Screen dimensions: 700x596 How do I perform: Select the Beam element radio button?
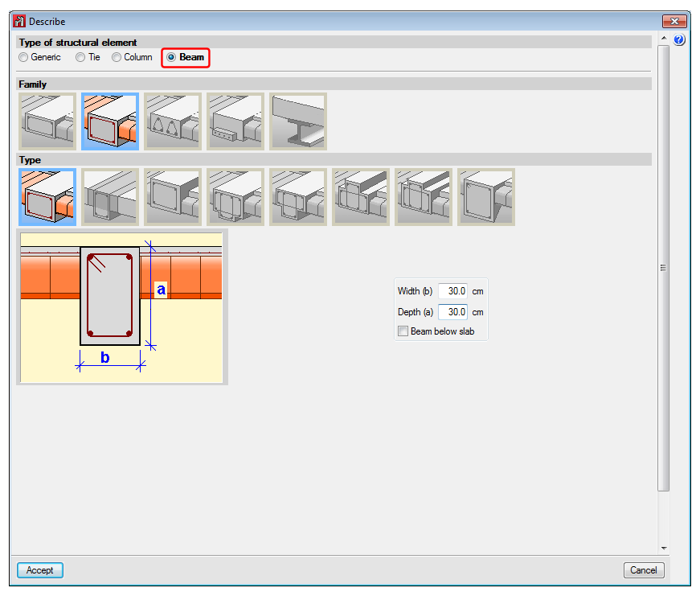tap(171, 57)
